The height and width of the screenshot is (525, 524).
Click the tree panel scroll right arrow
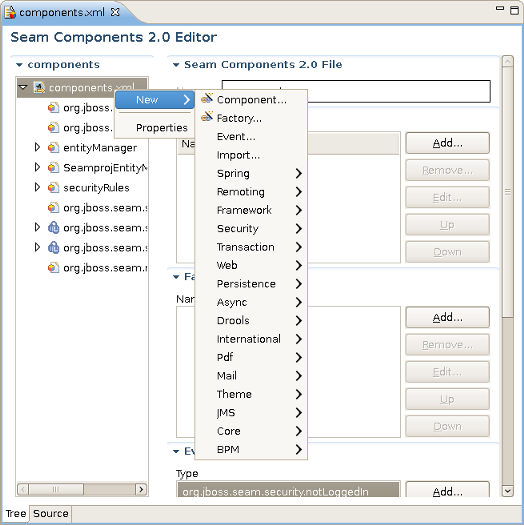141,490
